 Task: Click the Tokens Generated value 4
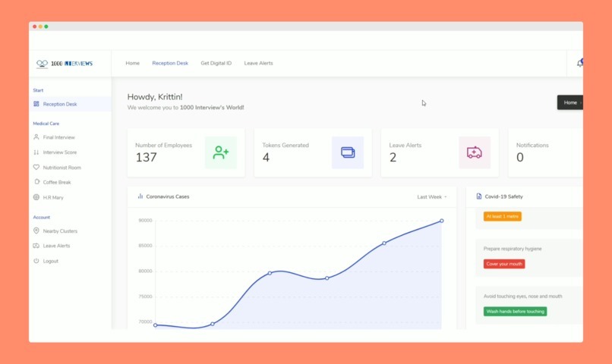pos(266,158)
